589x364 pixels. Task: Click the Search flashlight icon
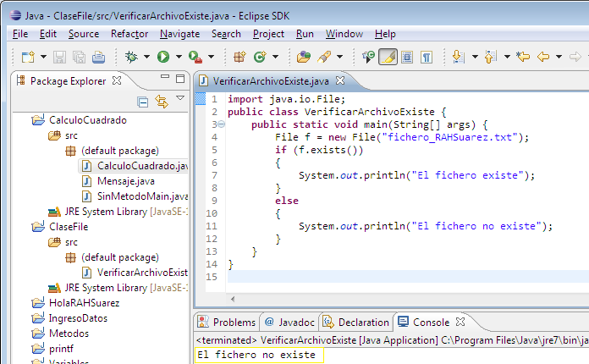coord(324,57)
